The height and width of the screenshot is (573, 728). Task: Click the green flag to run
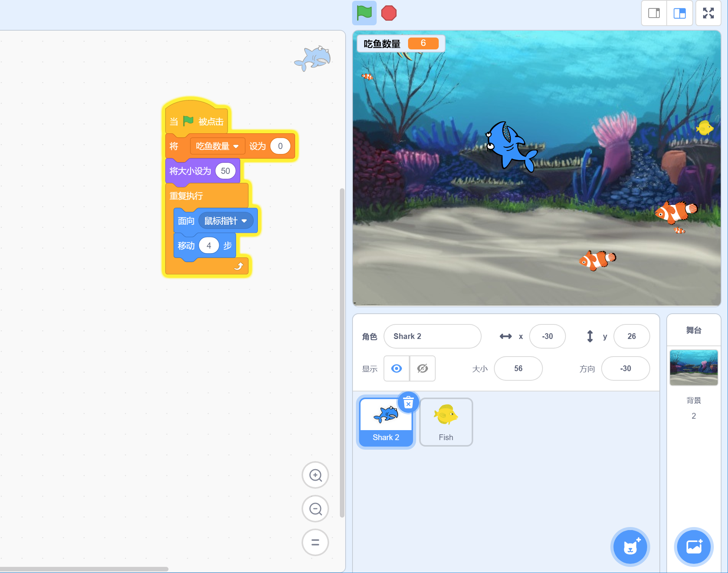[364, 13]
